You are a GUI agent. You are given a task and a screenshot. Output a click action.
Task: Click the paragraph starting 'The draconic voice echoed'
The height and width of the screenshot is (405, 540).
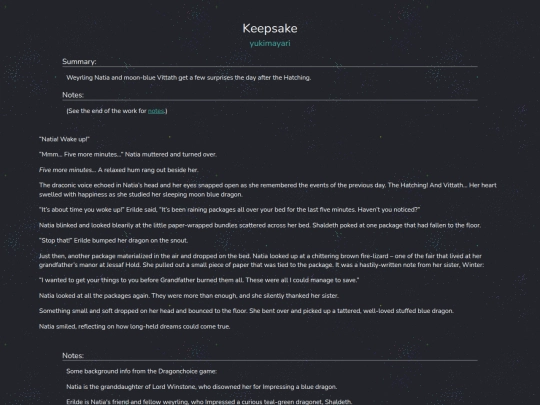(x=268, y=190)
